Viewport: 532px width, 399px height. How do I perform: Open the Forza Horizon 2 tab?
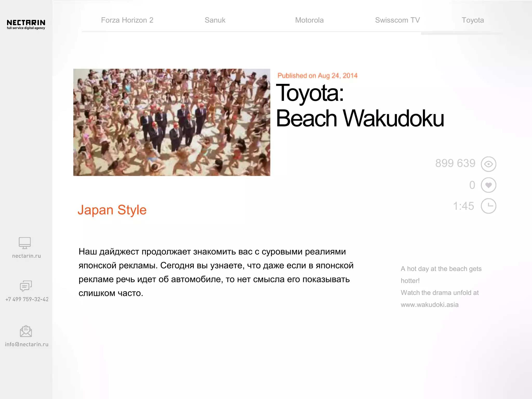[127, 20]
